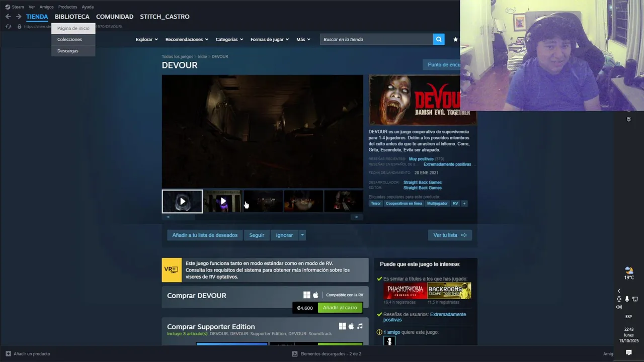Open the Ayuda menu

point(88,7)
